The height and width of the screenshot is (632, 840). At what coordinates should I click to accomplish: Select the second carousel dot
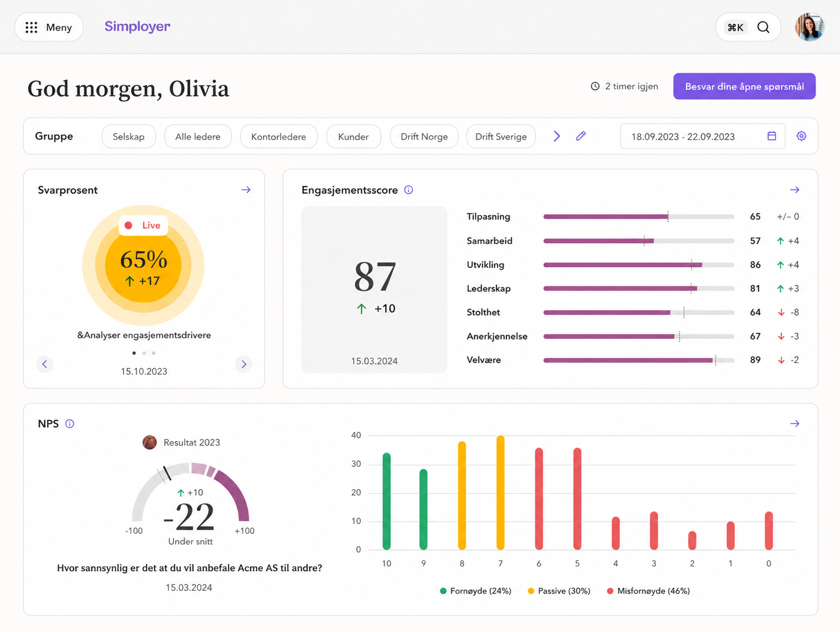[144, 353]
